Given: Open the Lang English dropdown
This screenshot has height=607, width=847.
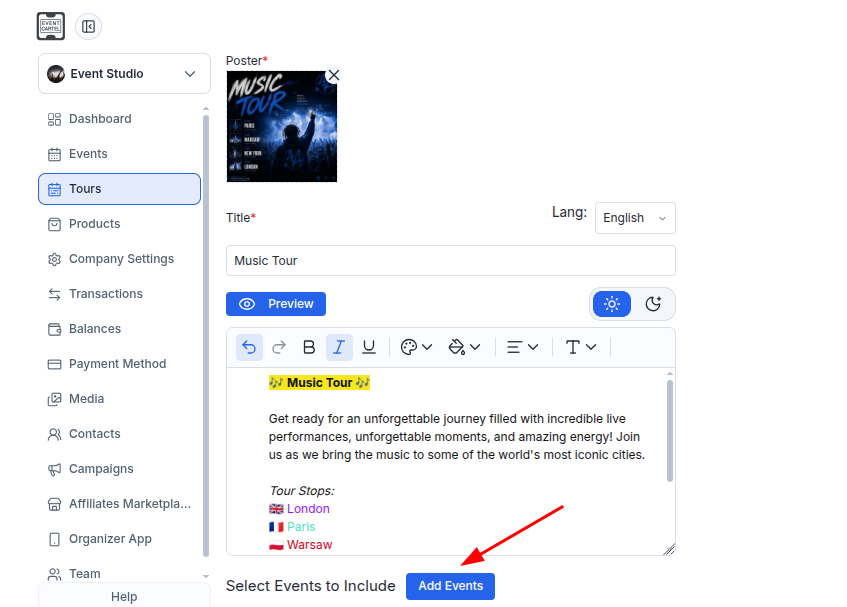Looking at the screenshot, I should click(635, 218).
